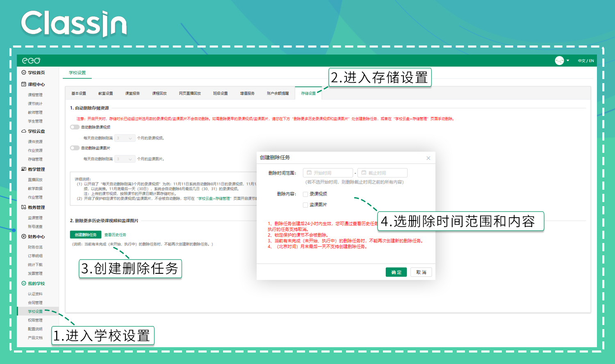Close the 创建删除任务 dialog with X
Image resolution: width=615 pixels, height=364 pixels.
(428, 158)
